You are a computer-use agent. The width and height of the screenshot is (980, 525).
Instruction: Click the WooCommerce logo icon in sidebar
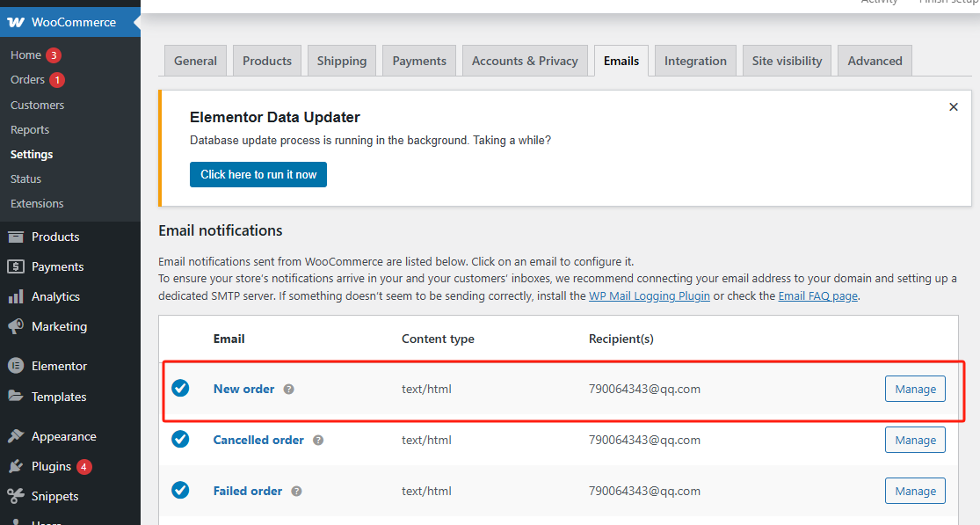coord(16,23)
